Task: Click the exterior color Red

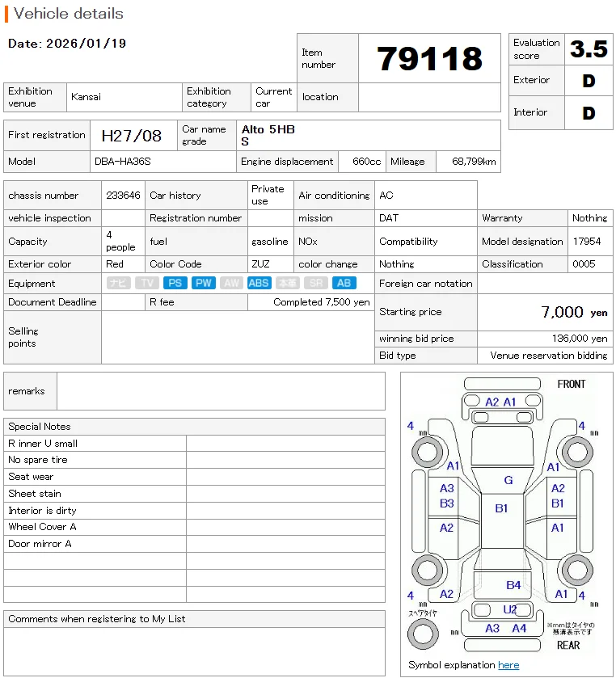Action: click(x=115, y=263)
